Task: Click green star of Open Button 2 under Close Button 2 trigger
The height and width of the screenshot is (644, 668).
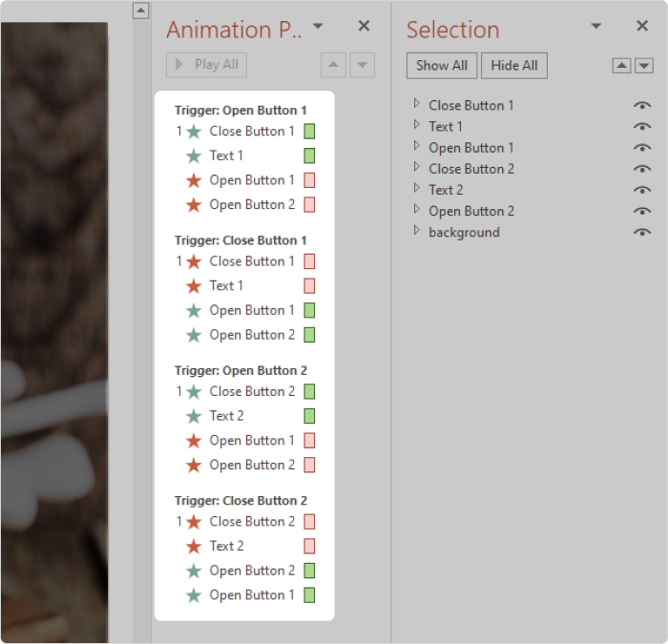Action: [194, 571]
